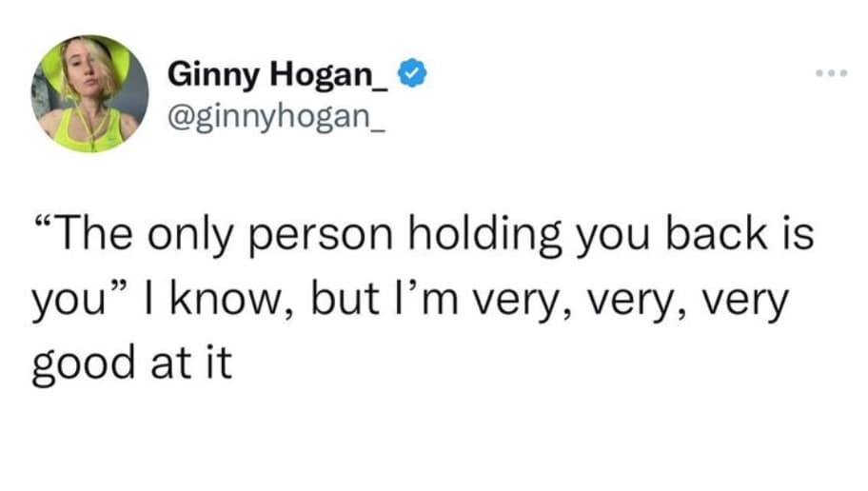Open Ginny Hogan's profile picture
The image size is (868, 491).
(x=90, y=94)
